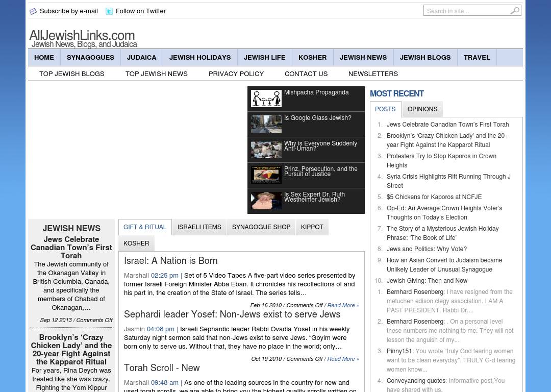The image size is (551, 392).
Task: Open Why is Everyone Suddenly Anti-Uman? headline
Action: click(320, 146)
